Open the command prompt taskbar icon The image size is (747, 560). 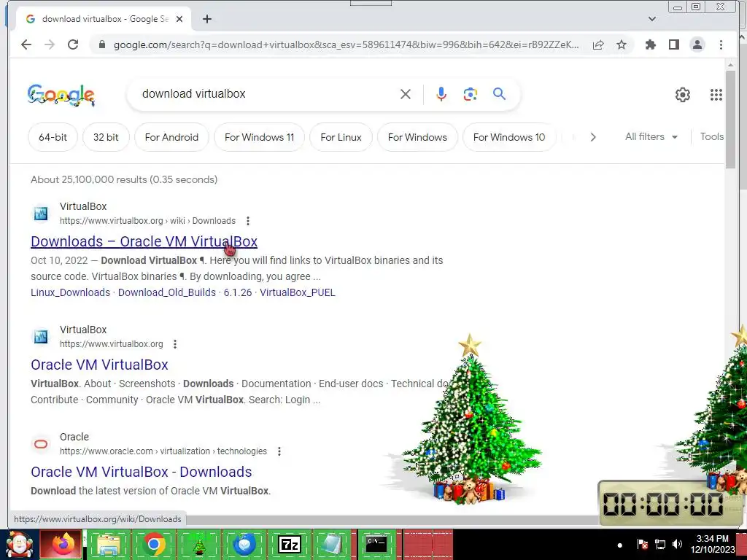pyautogui.click(x=376, y=544)
